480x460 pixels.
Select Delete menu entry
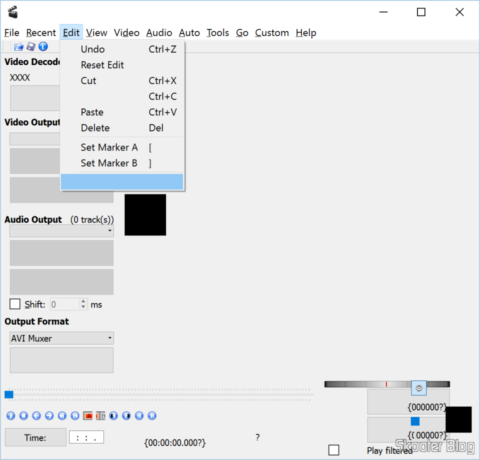click(x=122, y=128)
